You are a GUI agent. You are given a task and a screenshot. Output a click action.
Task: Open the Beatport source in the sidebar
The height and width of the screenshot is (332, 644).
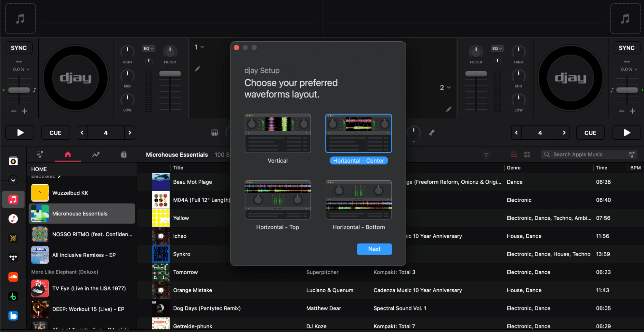tap(13, 296)
